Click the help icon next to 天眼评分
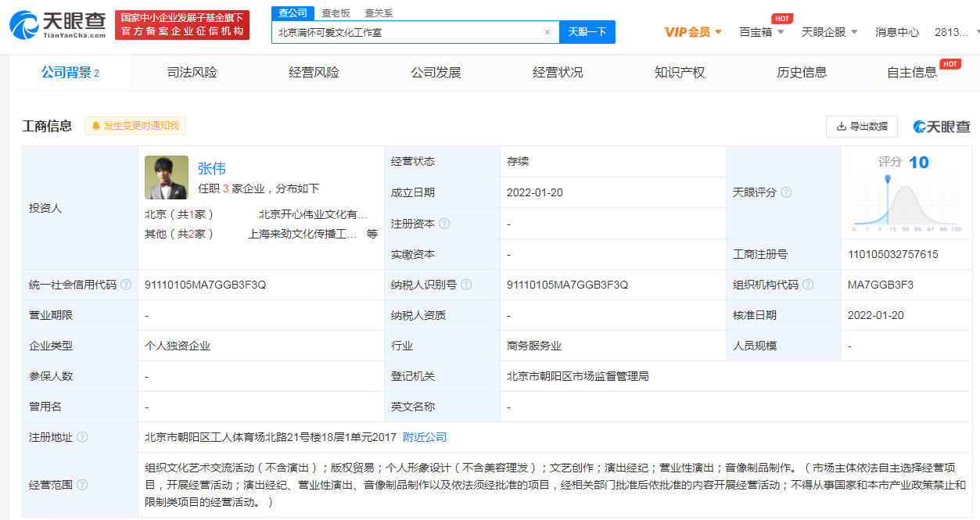This screenshot has width=980, height=520. coord(786,192)
